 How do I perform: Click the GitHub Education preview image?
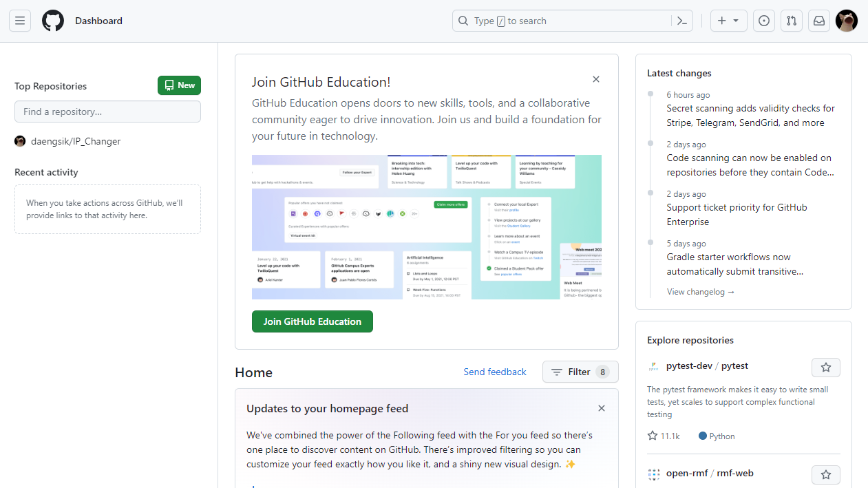click(x=427, y=227)
